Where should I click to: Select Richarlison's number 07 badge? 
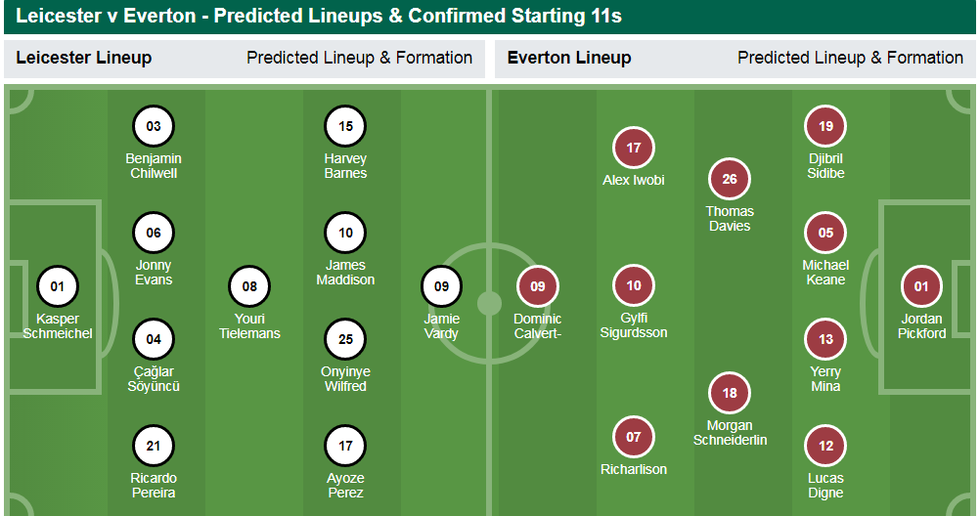[x=634, y=437]
